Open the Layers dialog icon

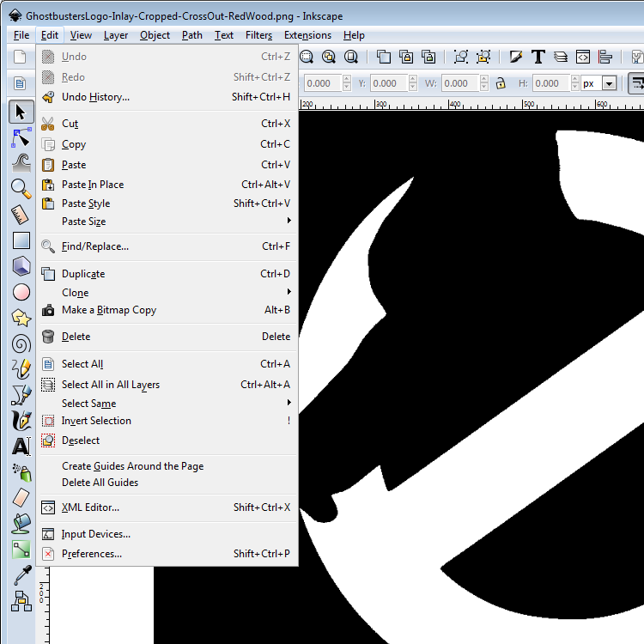point(561,57)
